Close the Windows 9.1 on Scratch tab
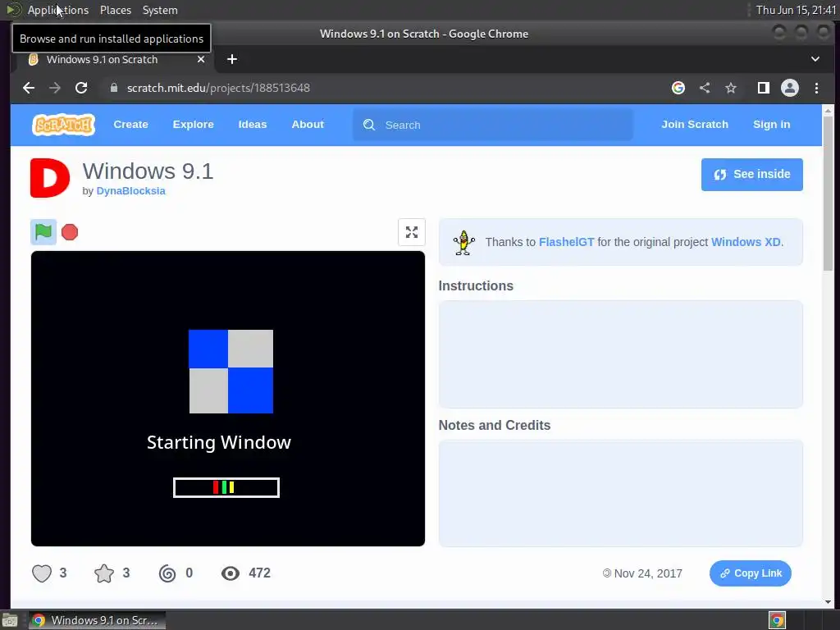The height and width of the screenshot is (630, 840). point(201,59)
